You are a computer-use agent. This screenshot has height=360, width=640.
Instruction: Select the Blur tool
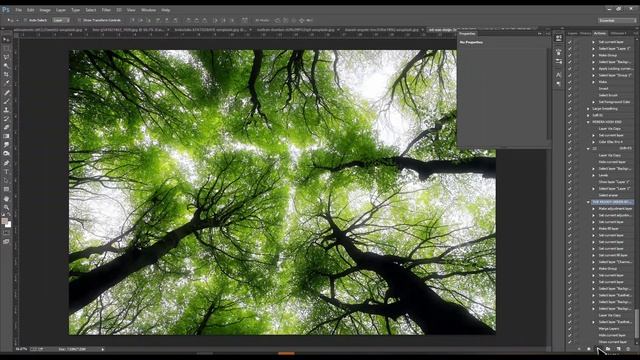tap(6, 144)
